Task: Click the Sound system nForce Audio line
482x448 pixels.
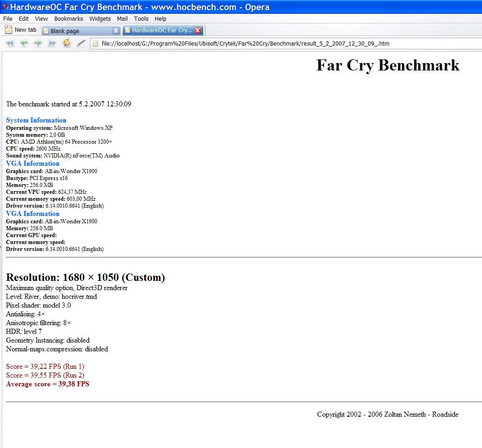Action: (63, 155)
